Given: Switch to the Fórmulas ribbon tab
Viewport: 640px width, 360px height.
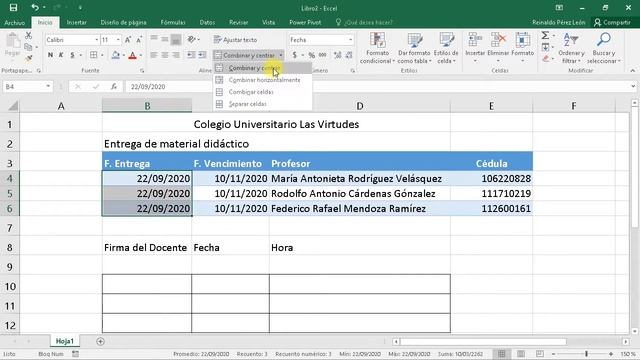Looking at the screenshot, I should (x=173, y=22).
